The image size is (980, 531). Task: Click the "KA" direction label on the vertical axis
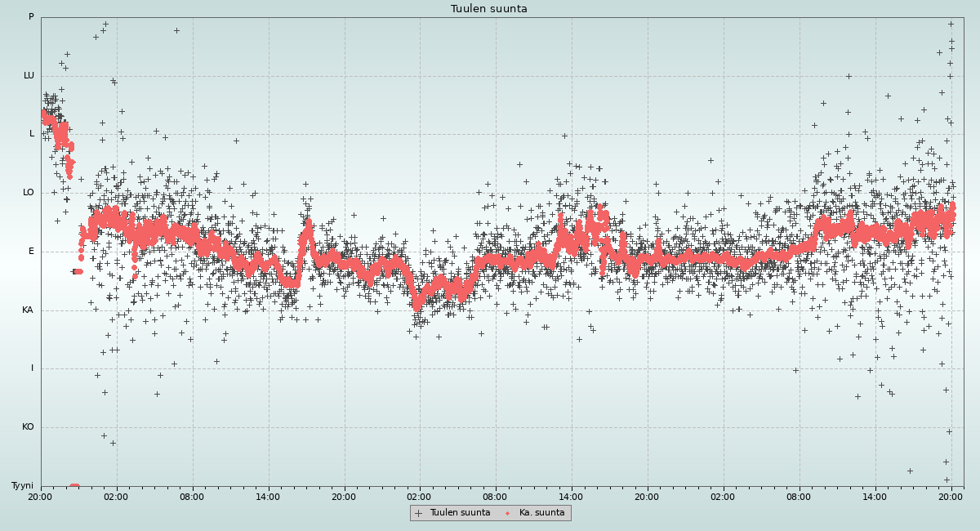28,310
